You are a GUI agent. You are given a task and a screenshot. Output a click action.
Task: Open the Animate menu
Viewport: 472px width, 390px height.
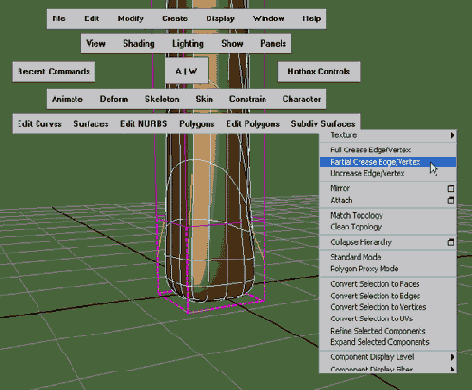pyautogui.click(x=67, y=99)
